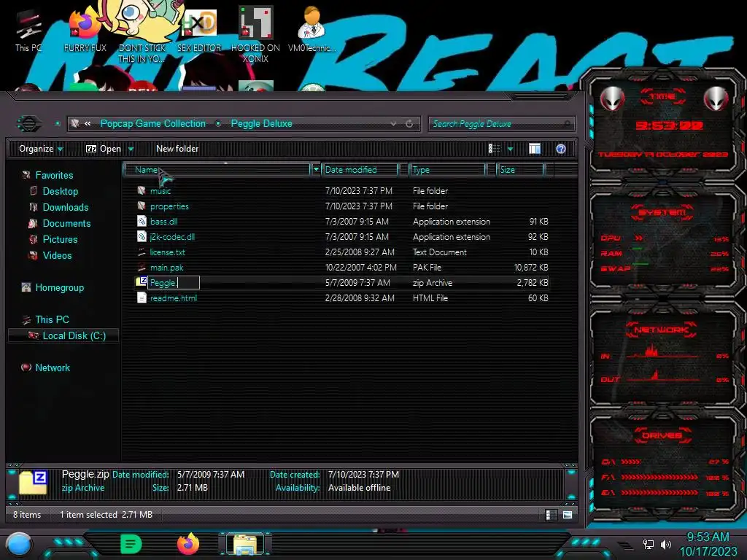The image size is (747, 560).
Task: Change view with the view icon
Action: tap(495, 149)
